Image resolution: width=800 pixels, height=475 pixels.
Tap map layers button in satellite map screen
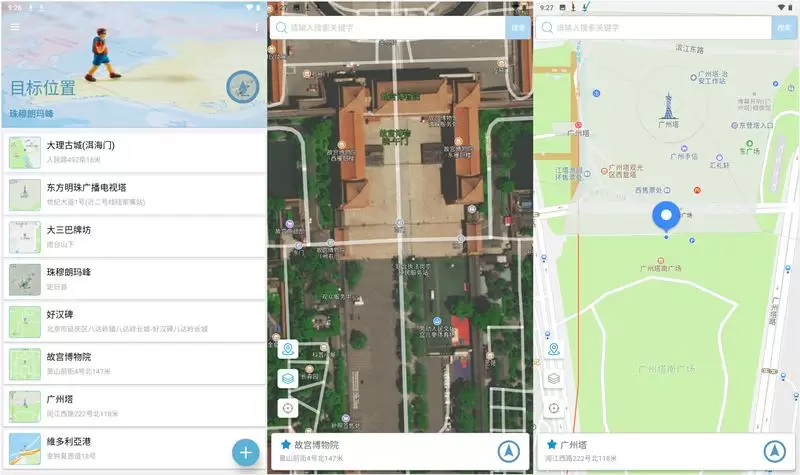coord(288,379)
